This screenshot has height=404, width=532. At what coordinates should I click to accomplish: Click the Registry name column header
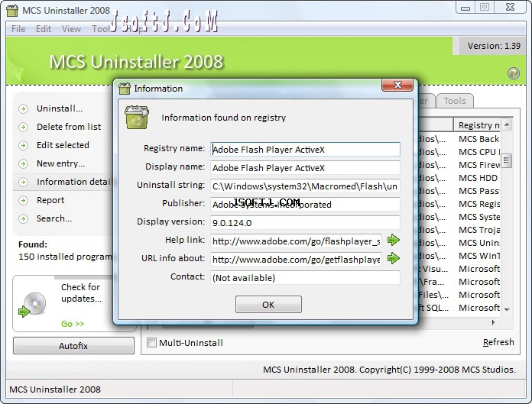tap(478, 125)
